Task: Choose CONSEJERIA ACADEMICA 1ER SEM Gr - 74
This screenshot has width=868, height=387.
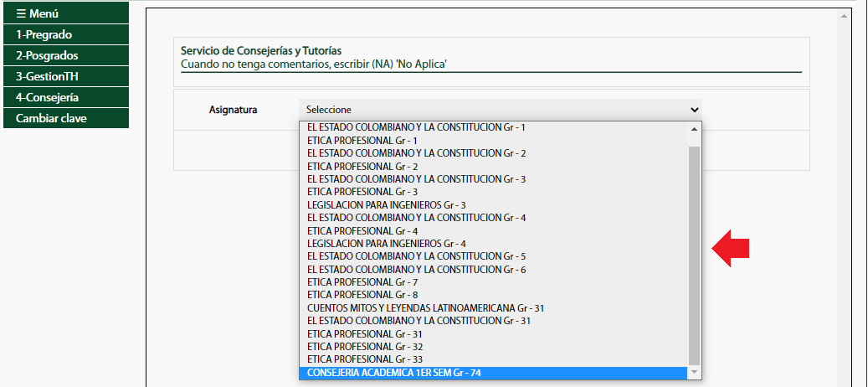Action: (x=493, y=373)
